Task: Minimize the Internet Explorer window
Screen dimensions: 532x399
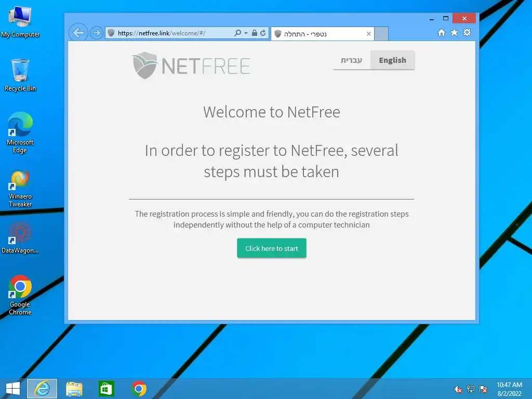Action: click(x=432, y=19)
